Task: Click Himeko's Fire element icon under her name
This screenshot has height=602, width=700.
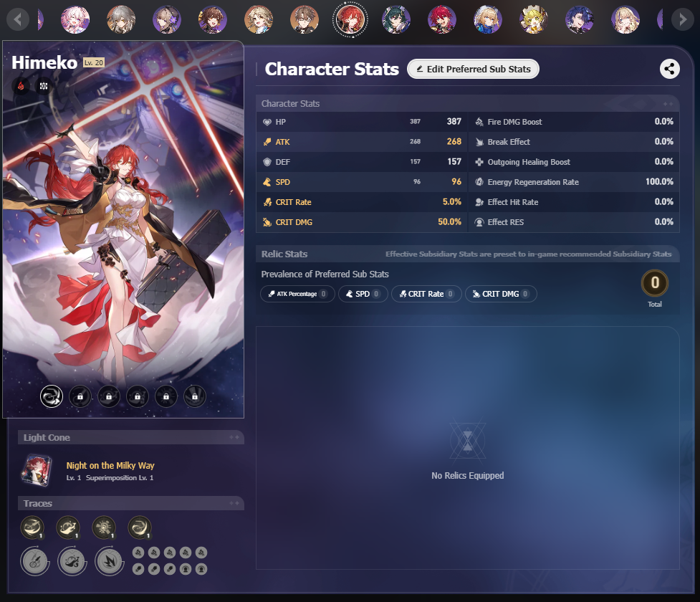Action: [x=21, y=86]
